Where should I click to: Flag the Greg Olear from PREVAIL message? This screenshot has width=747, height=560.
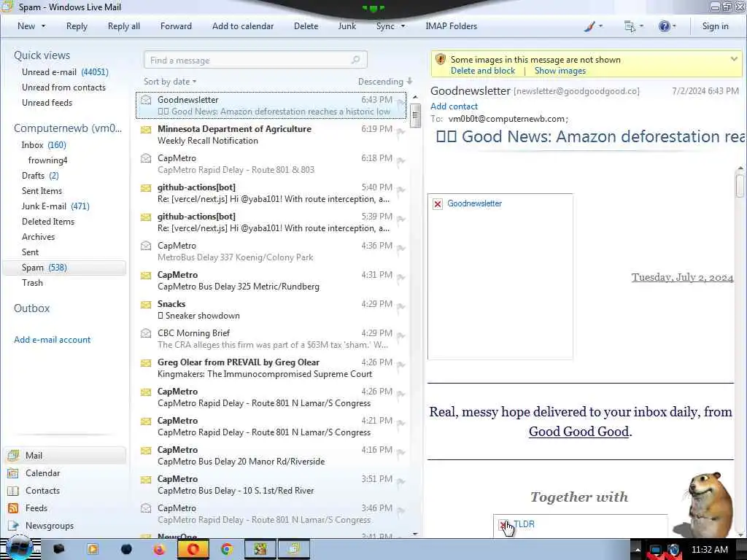pos(400,365)
